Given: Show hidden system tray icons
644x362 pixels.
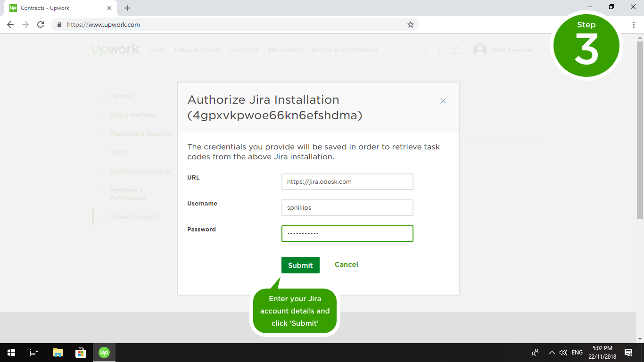Looking at the screenshot, I should click(552, 353).
